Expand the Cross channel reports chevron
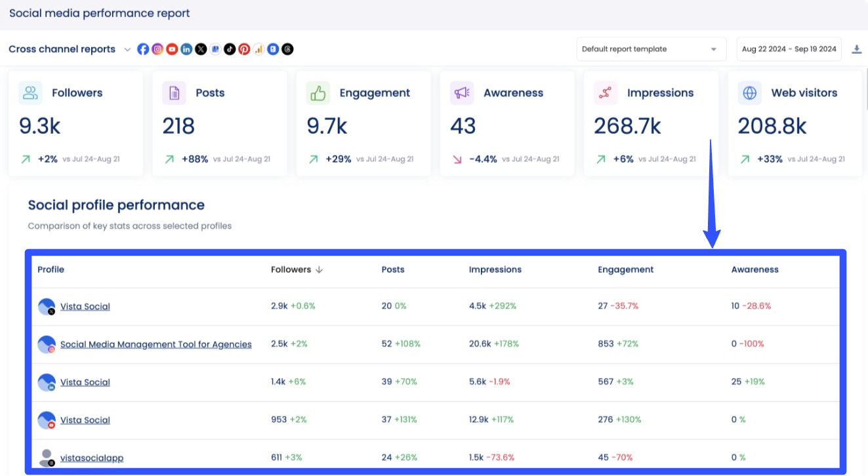Viewport: 868px width, 476px height. (x=127, y=49)
